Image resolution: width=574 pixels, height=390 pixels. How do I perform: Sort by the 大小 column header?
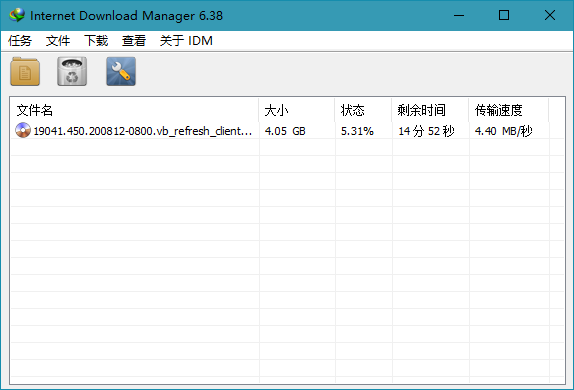[x=297, y=110]
